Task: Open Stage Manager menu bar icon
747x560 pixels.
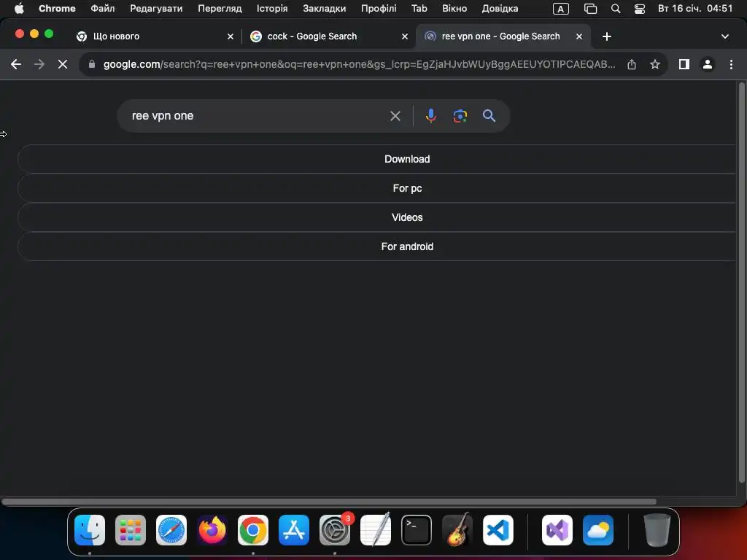Action: [591, 9]
